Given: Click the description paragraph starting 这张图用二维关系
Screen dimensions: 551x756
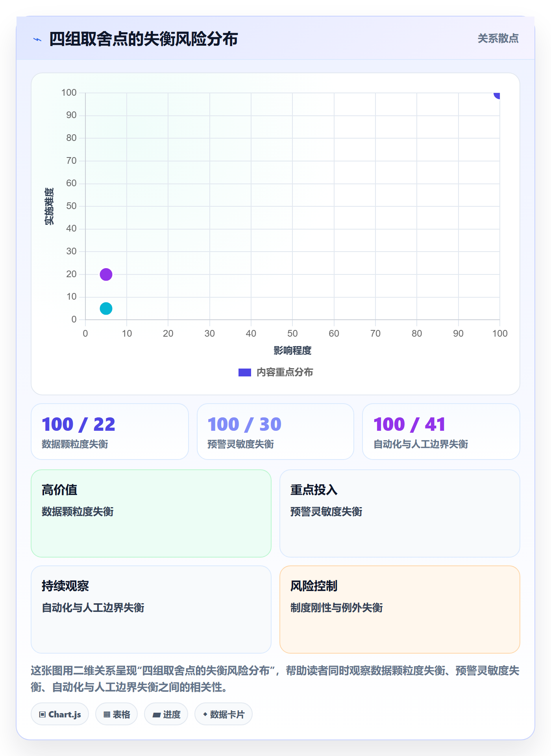Looking at the screenshot, I should [275, 679].
